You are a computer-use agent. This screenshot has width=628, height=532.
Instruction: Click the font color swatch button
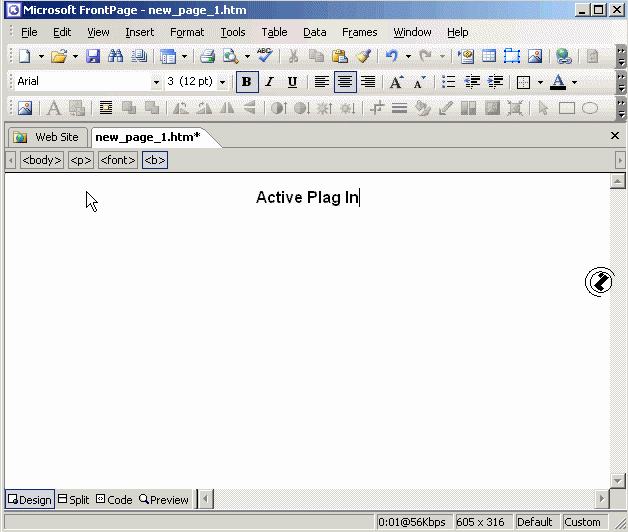558,82
